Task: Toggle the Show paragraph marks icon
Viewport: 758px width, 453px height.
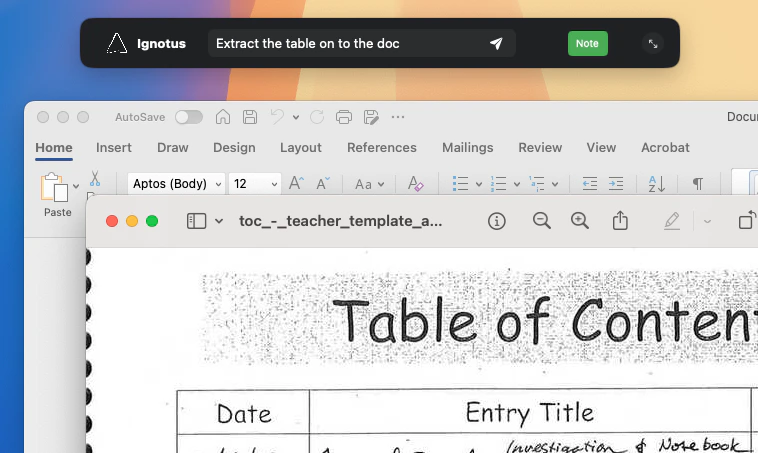Action: point(698,184)
